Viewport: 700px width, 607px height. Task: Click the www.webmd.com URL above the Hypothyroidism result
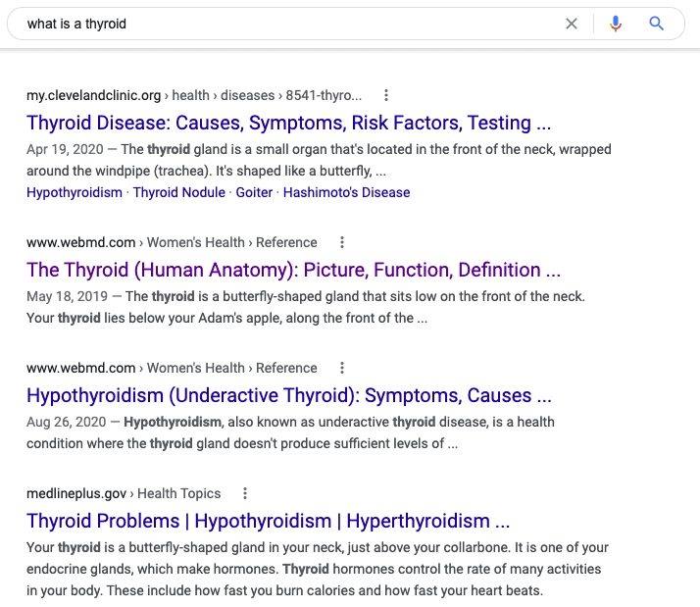click(x=172, y=368)
